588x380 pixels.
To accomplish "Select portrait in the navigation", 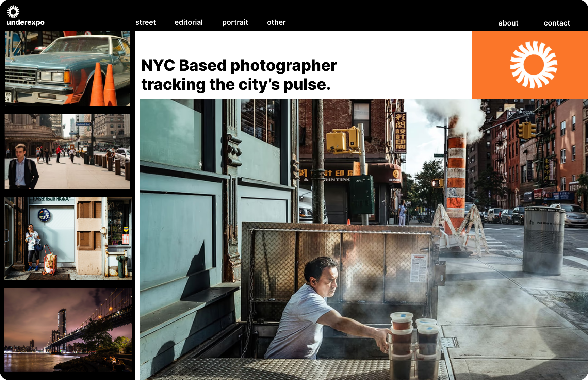I will 235,22.
